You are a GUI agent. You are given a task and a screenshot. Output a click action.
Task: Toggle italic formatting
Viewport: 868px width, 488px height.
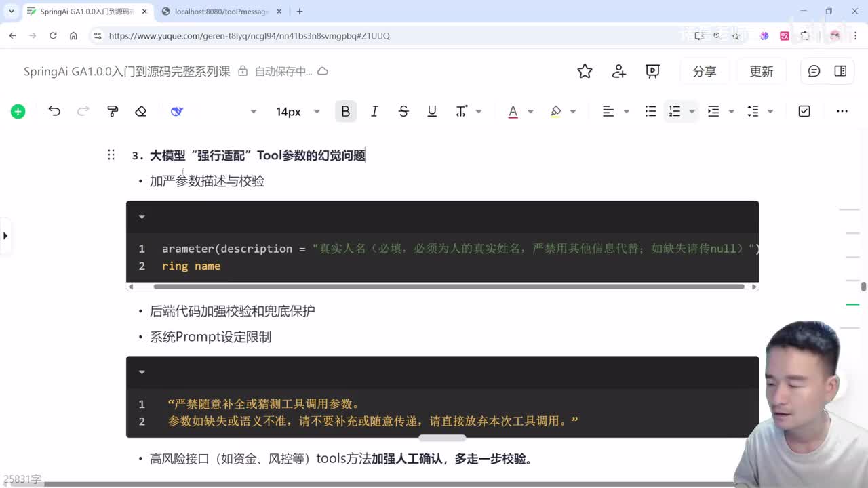[374, 111]
